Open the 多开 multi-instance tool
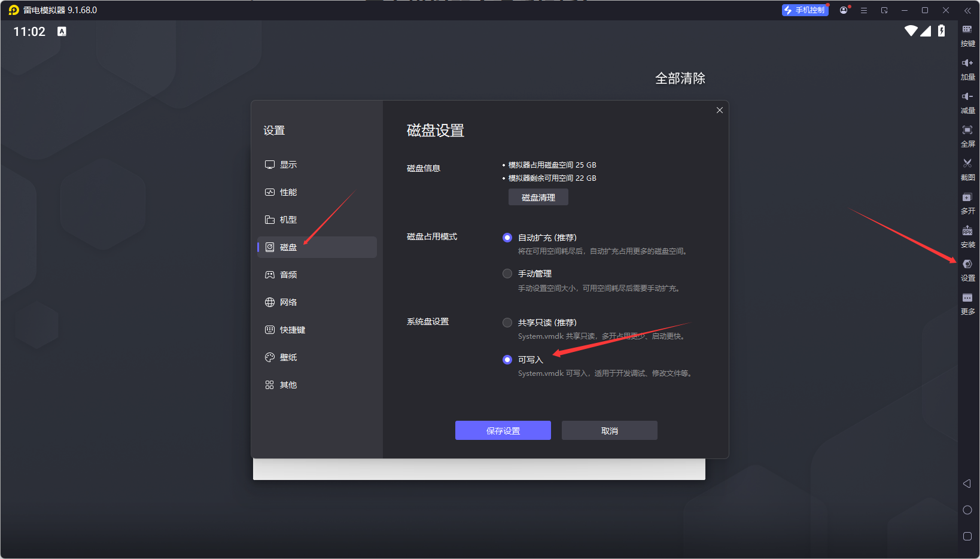The width and height of the screenshot is (980, 559). (x=967, y=203)
